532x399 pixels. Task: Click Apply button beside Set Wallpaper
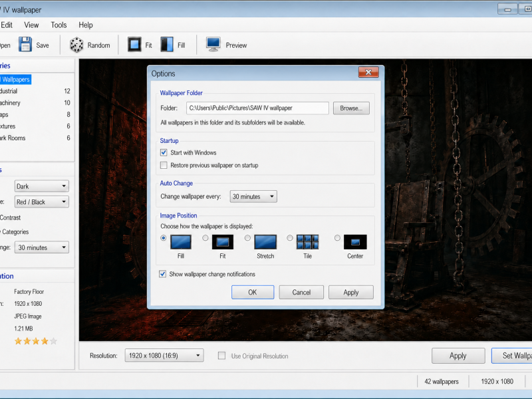pyautogui.click(x=458, y=356)
